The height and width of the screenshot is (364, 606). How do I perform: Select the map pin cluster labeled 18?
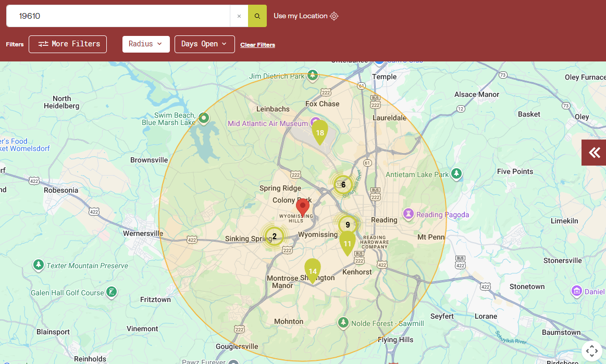[x=320, y=132]
